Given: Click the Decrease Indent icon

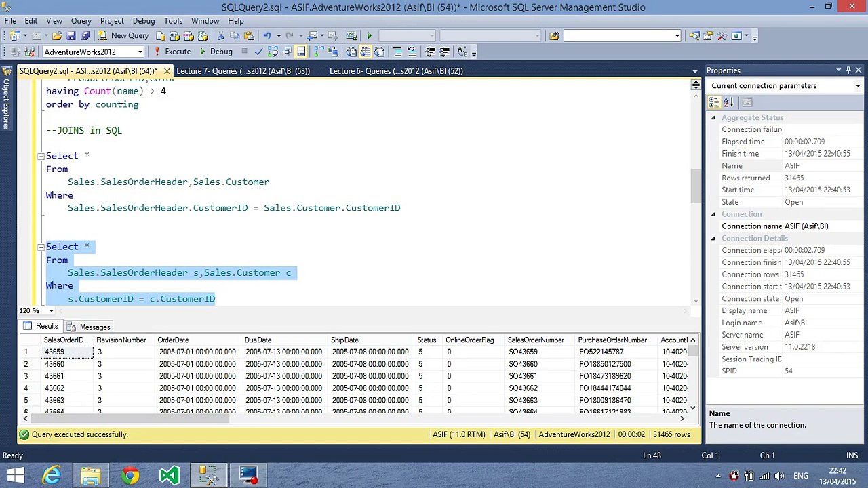Looking at the screenshot, I should click(x=430, y=52).
